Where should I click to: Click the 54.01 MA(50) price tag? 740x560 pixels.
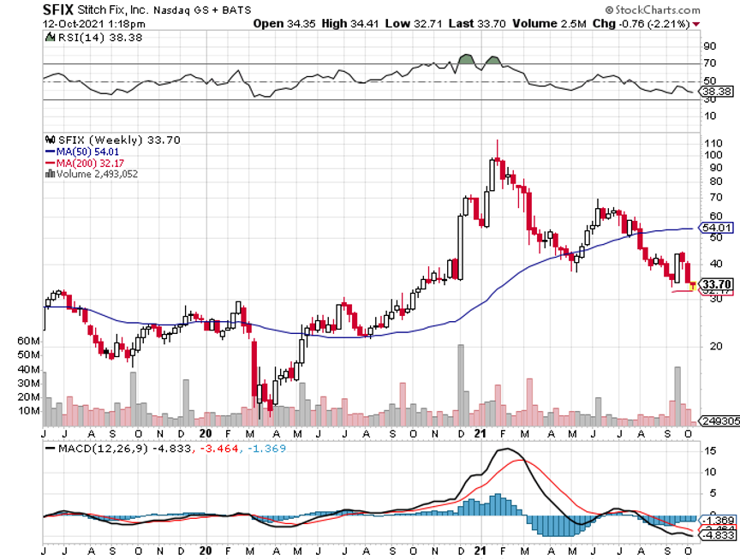(714, 228)
